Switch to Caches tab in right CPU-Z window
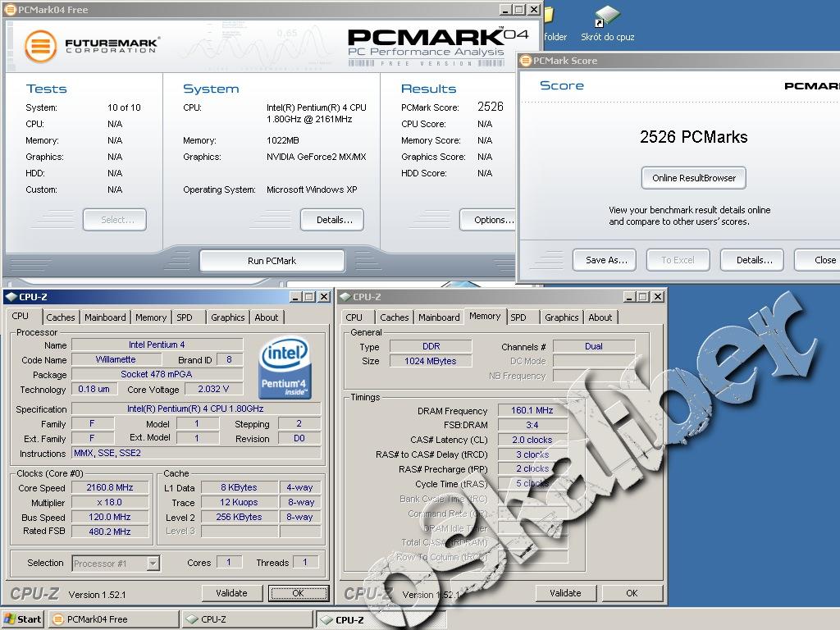 [395, 317]
